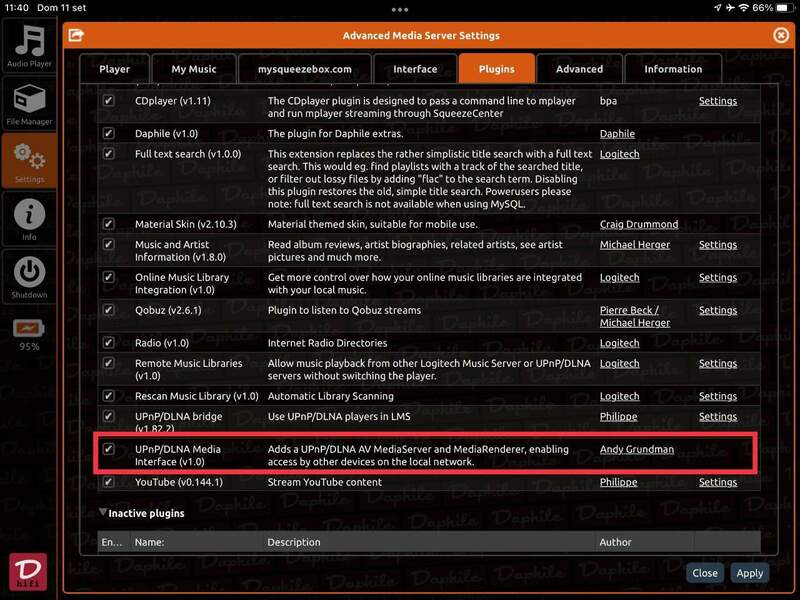This screenshot has height=600, width=800.
Task: Click the battery status icon in sidebar
Action: tap(29, 328)
